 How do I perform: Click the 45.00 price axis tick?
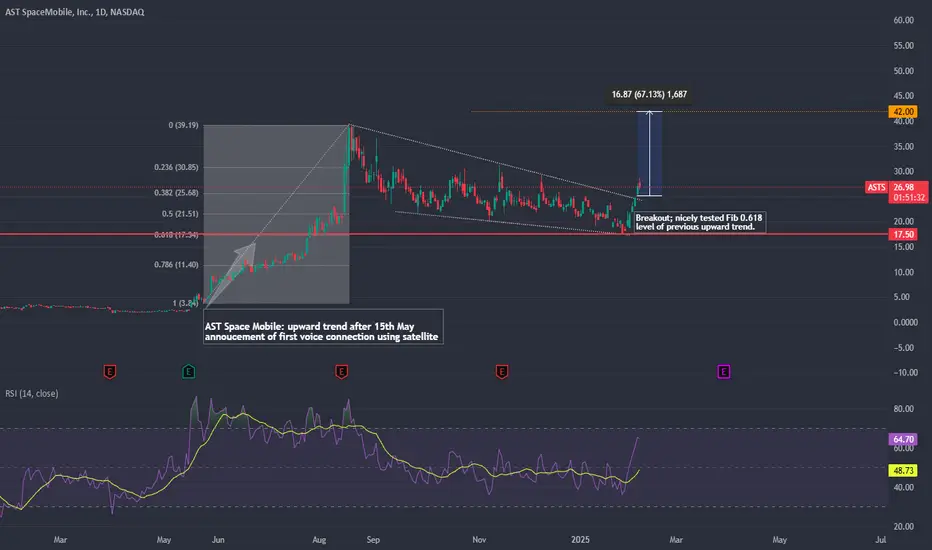point(903,96)
